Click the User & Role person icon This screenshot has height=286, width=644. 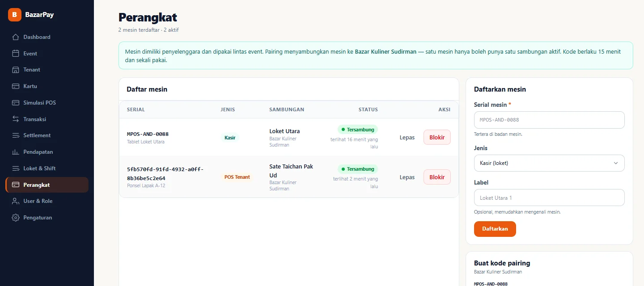pyautogui.click(x=16, y=201)
